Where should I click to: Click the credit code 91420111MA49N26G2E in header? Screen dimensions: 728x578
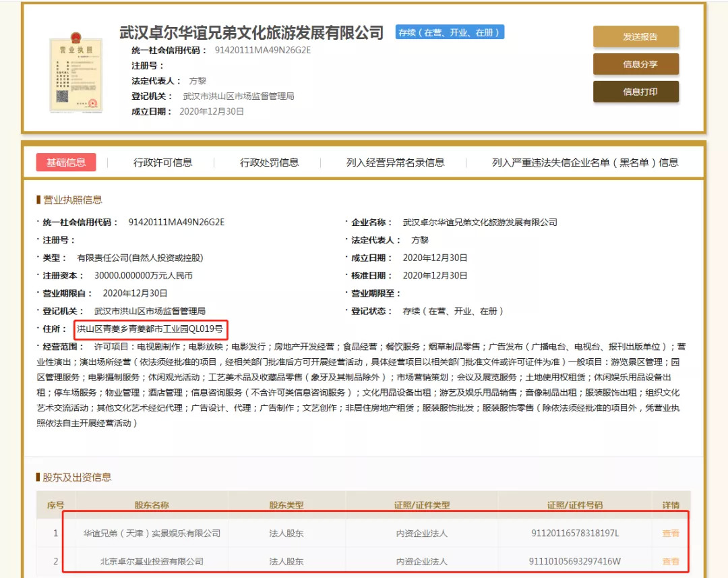262,50
